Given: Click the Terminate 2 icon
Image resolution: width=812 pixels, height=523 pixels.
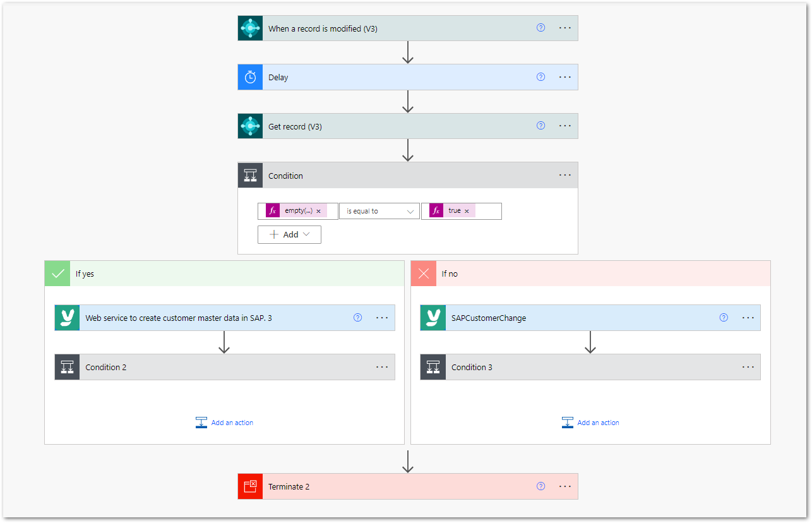Looking at the screenshot, I should point(250,486).
